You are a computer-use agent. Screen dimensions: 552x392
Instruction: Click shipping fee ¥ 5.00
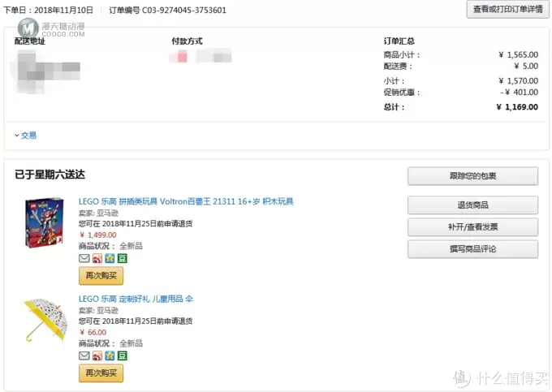pyautogui.click(x=526, y=67)
